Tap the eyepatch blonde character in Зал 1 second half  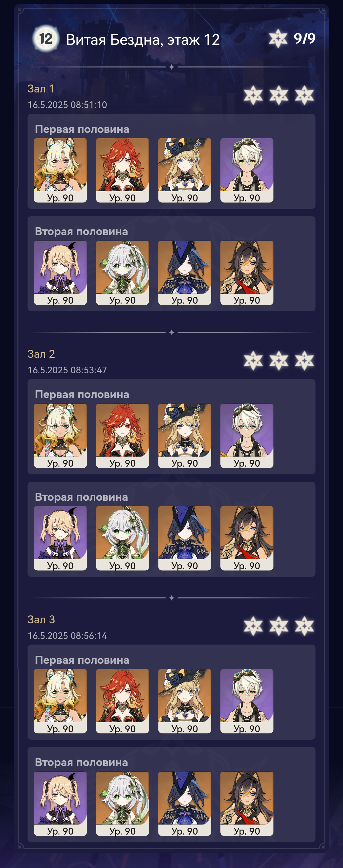click(60, 273)
